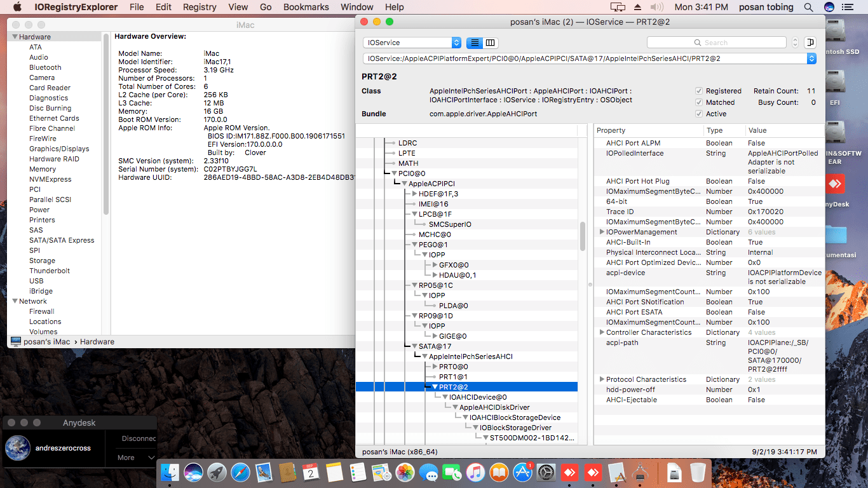Viewport: 868px width, 488px height.
Task: Launch Siri from the dock
Action: click(x=193, y=473)
